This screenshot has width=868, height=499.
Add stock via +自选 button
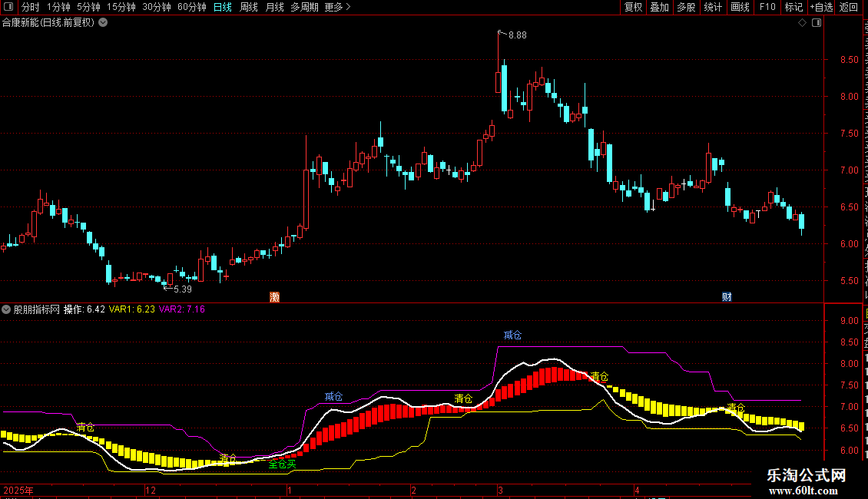[821, 7]
